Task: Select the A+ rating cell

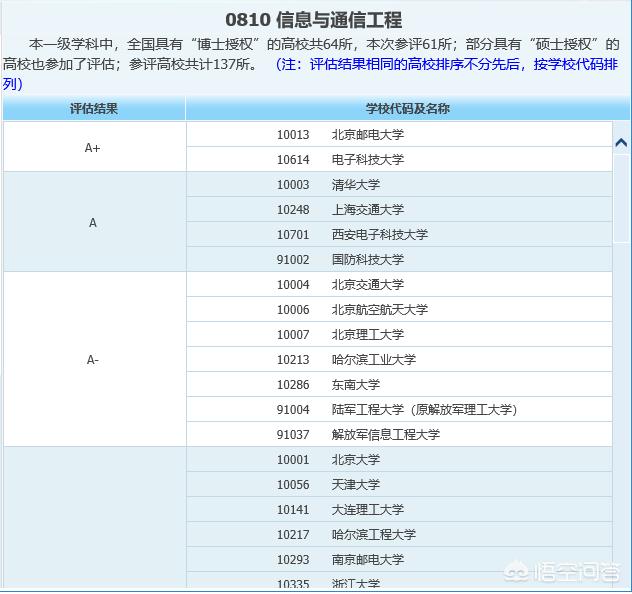Action: 94,147
